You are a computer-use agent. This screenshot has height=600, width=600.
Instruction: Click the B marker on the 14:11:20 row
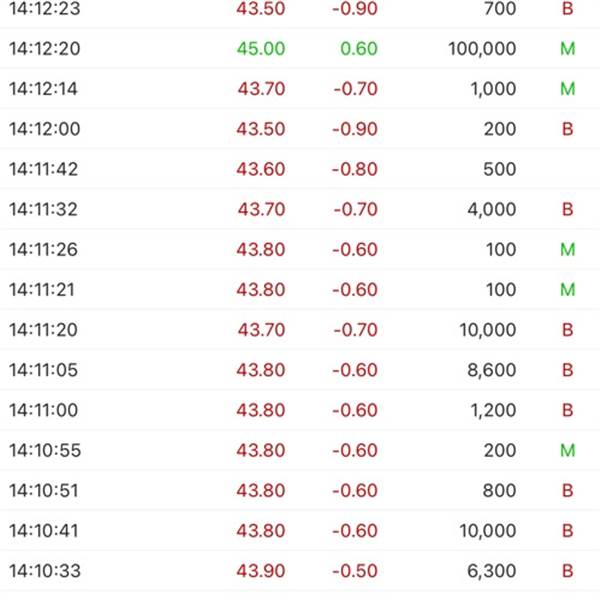tap(568, 330)
